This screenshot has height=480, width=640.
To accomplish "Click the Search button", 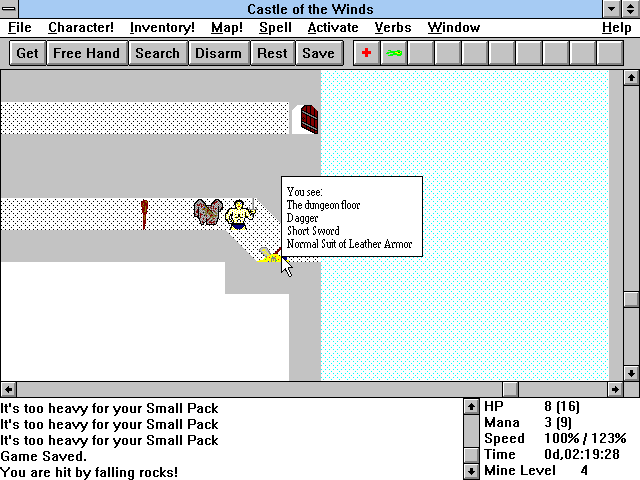I will [158, 53].
